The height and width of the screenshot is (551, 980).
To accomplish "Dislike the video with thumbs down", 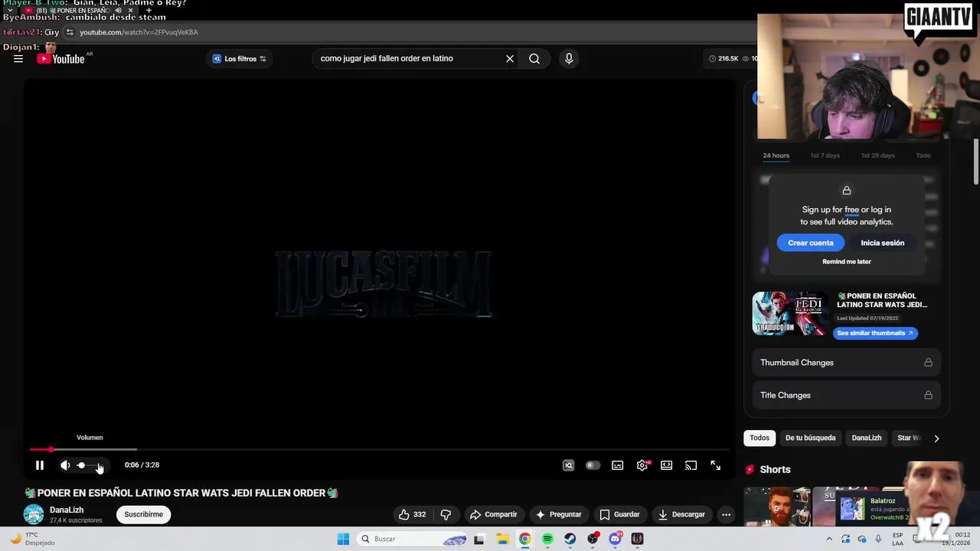I will [x=446, y=514].
